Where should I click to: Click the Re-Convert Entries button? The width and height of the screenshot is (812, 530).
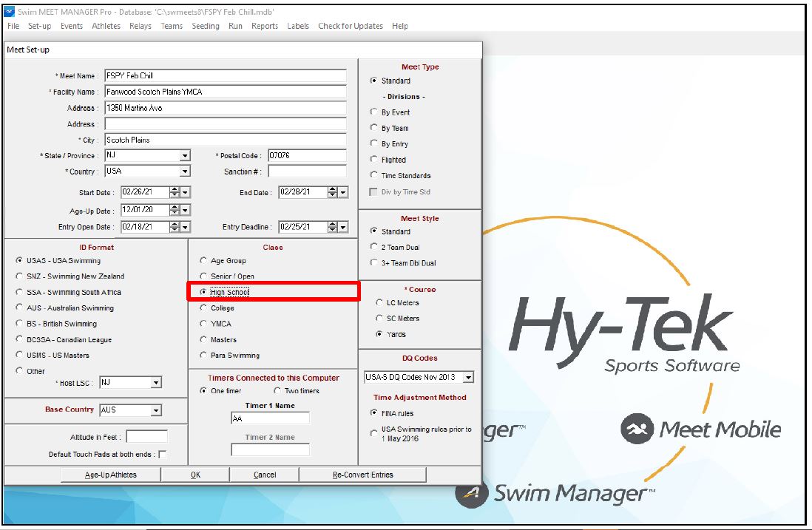click(x=362, y=475)
